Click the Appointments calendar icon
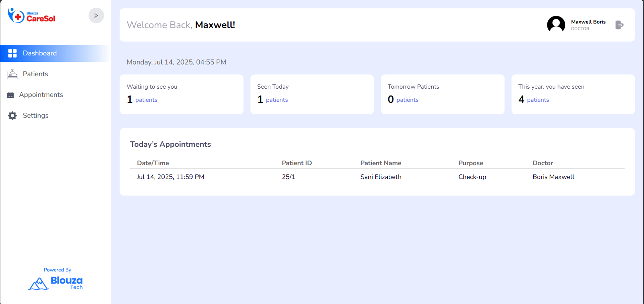 click(11, 95)
